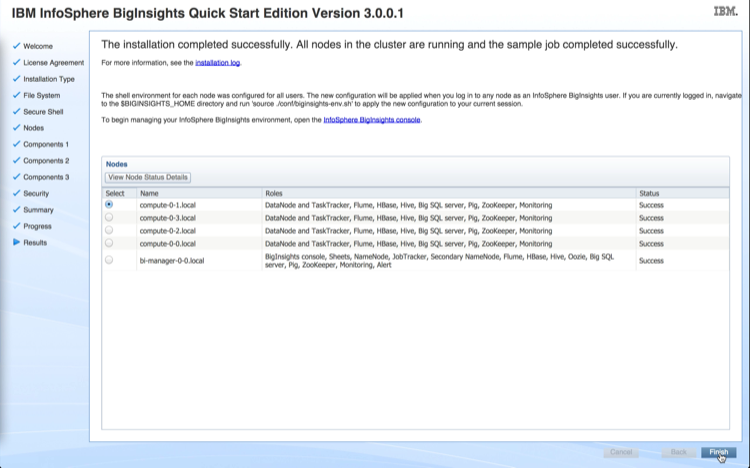The width and height of the screenshot is (750, 468).
Task: Go to the Nodes step
Action: (33, 128)
